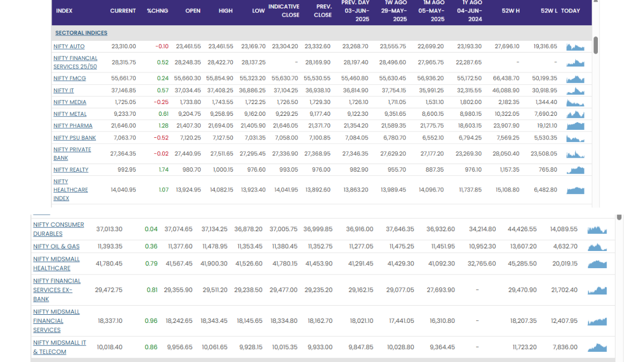Click the NIFTY IT today trend chart
This screenshot has height=362, width=644.
click(575, 91)
